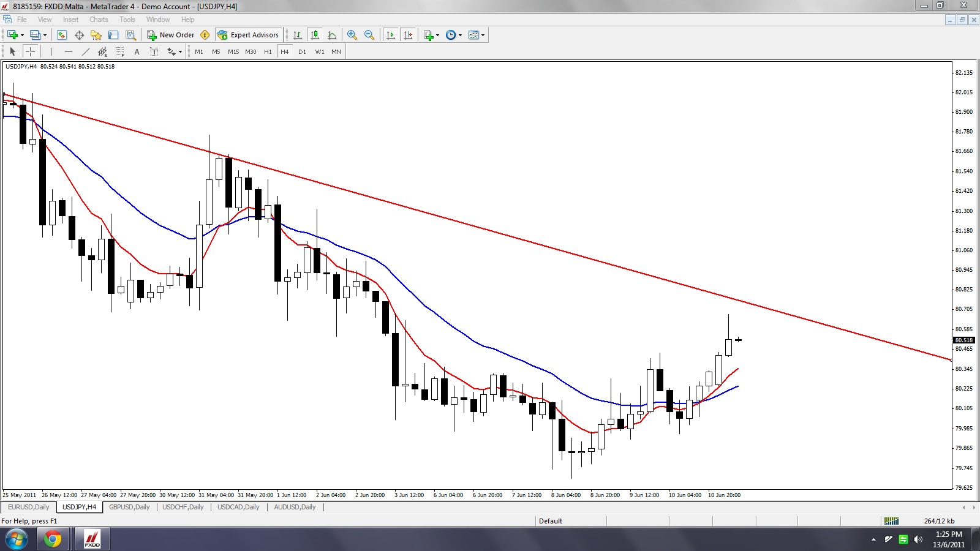The width and height of the screenshot is (980, 551).
Task: Select the Text label tool
Action: pyautogui.click(x=137, y=51)
